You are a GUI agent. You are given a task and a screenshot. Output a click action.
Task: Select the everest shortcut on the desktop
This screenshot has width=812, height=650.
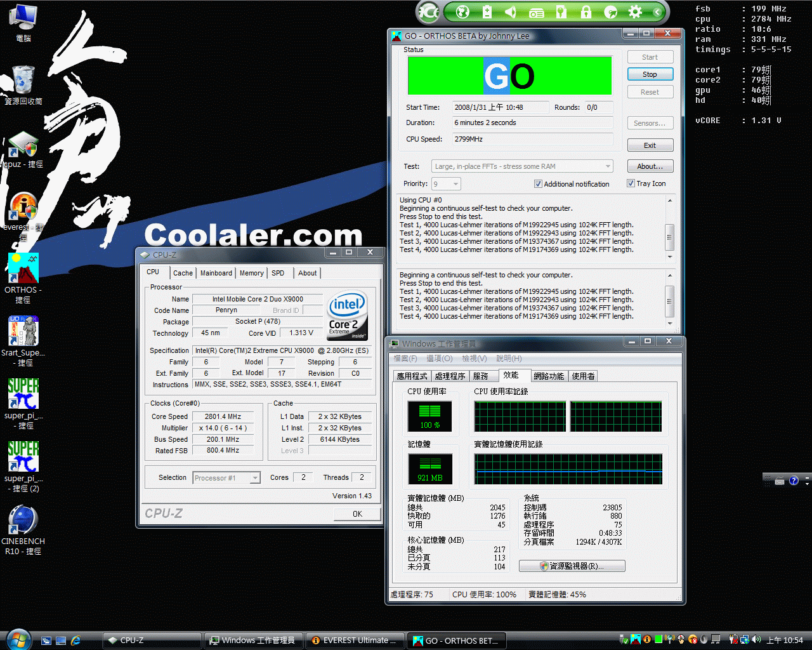pos(23,216)
